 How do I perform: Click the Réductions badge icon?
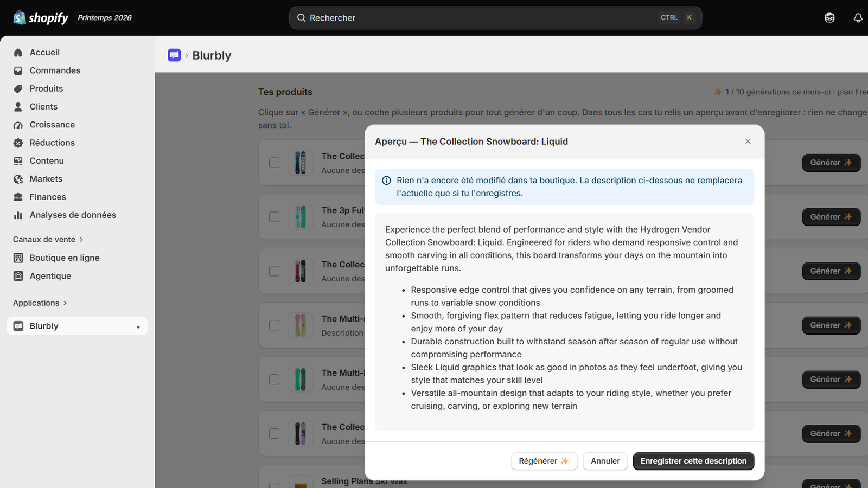pos(18,143)
